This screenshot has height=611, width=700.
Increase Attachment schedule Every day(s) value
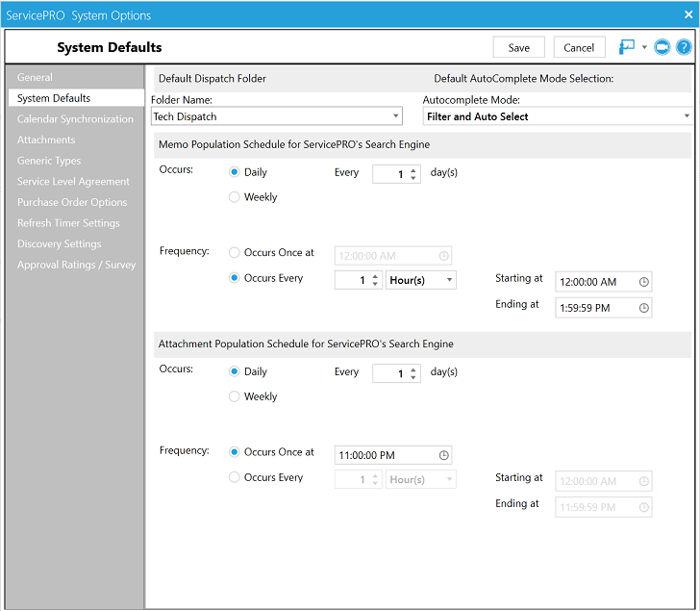point(413,369)
